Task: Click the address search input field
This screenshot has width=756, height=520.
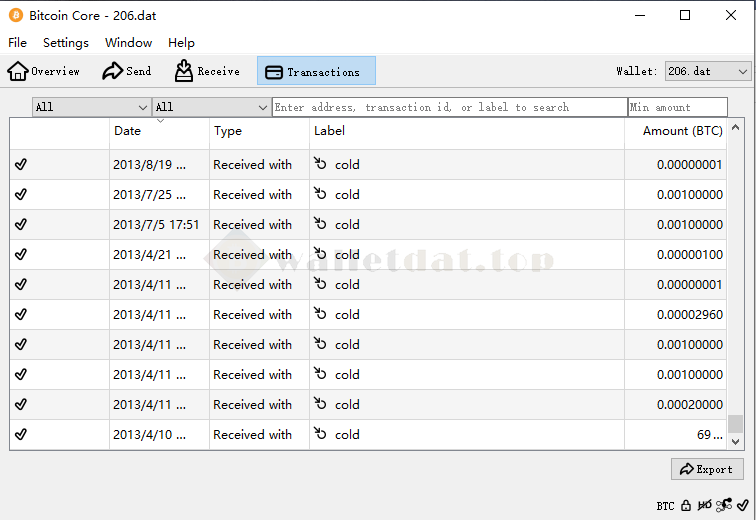Action: [x=449, y=107]
